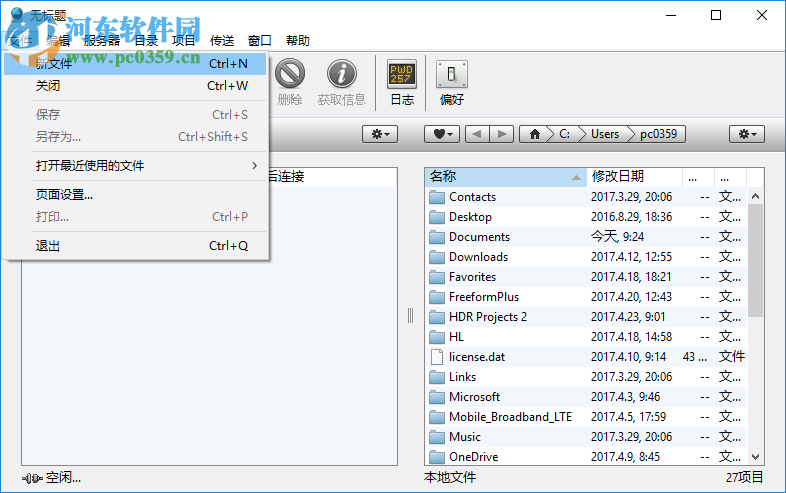Image resolution: width=786 pixels, height=493 pixels.
Task: Go forward with the right arrow button
Action: click(501, 134)
